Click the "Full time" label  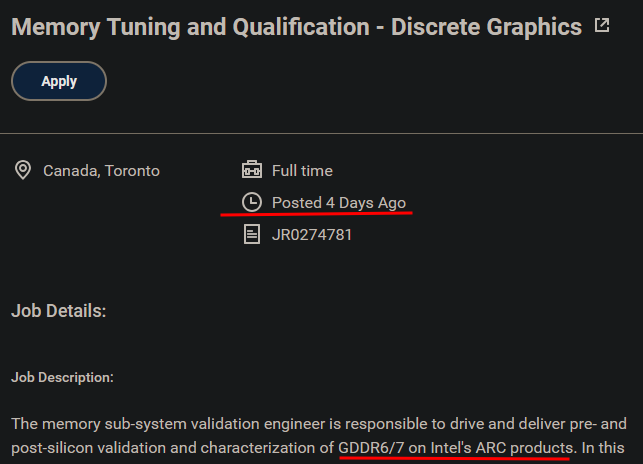click(302, 171)
